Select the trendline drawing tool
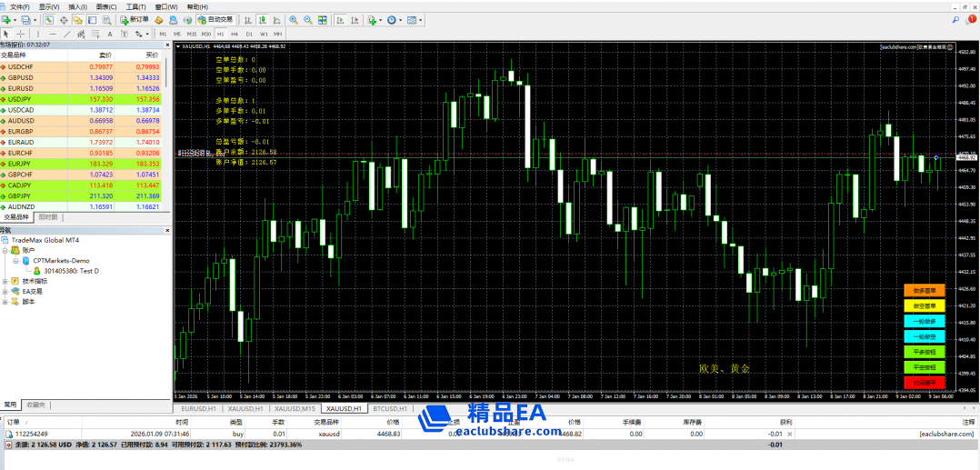The image size is (980, 470). coord(66,34)
